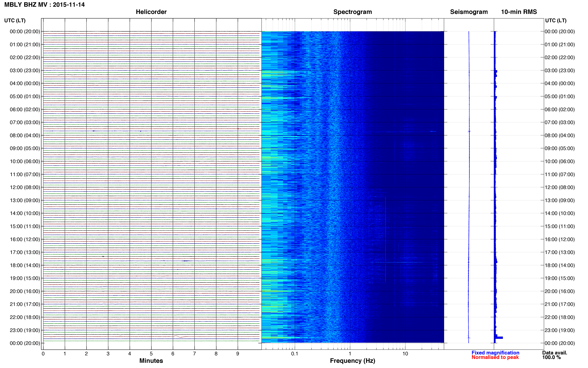Click the 1 tick label on the Frequency axis
The height and width of the screenshot is (368, 588).
tap(350, 354)
